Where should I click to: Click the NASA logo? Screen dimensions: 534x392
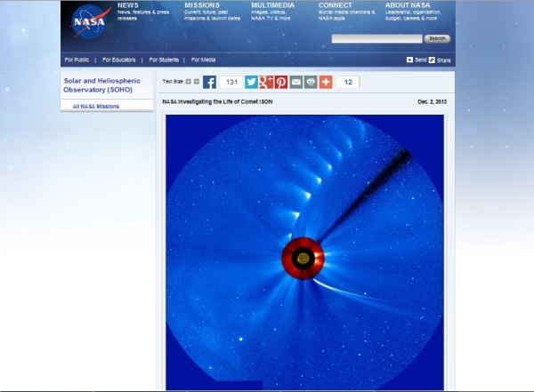(x=92, y=22)
